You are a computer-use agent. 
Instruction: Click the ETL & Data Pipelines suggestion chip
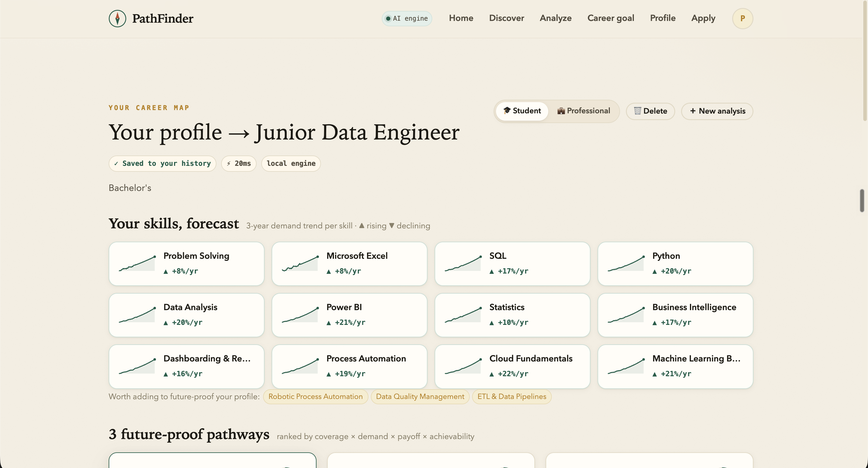point(511,397)
